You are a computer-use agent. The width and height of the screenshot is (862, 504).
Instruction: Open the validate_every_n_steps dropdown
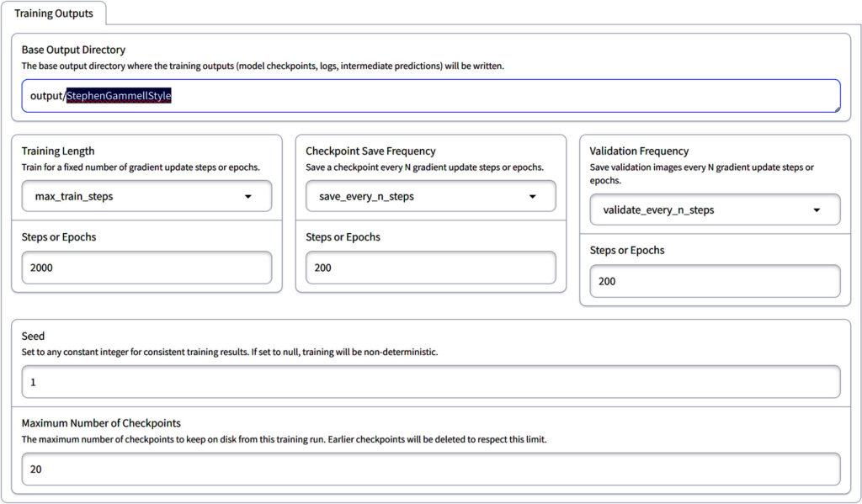coord(715,210)
